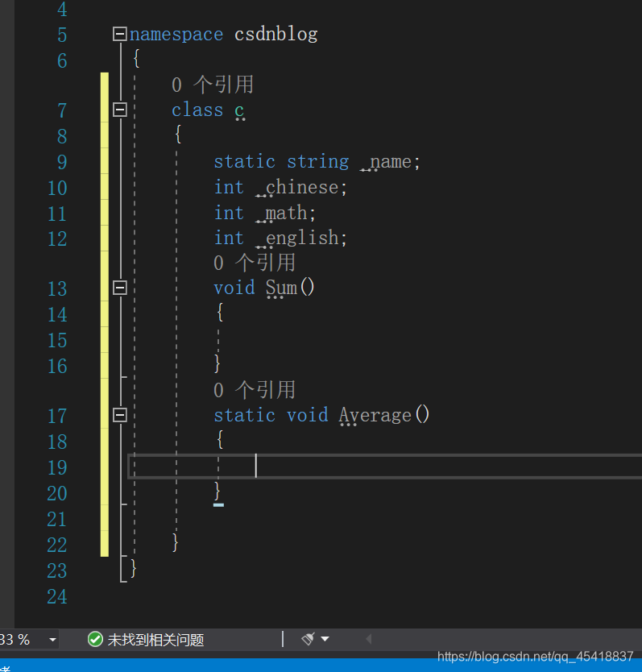Collapse the static void Average() method
Screen dimensions: 642x672
119,415
